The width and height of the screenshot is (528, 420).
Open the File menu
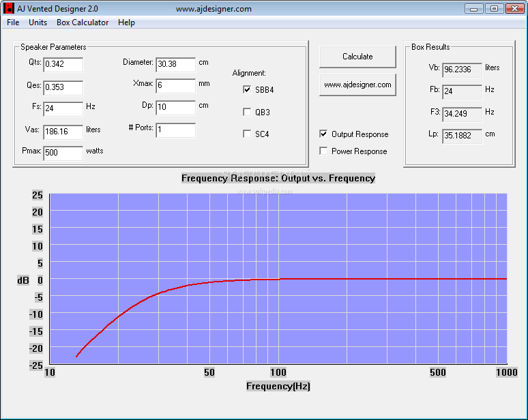point(13,22)
